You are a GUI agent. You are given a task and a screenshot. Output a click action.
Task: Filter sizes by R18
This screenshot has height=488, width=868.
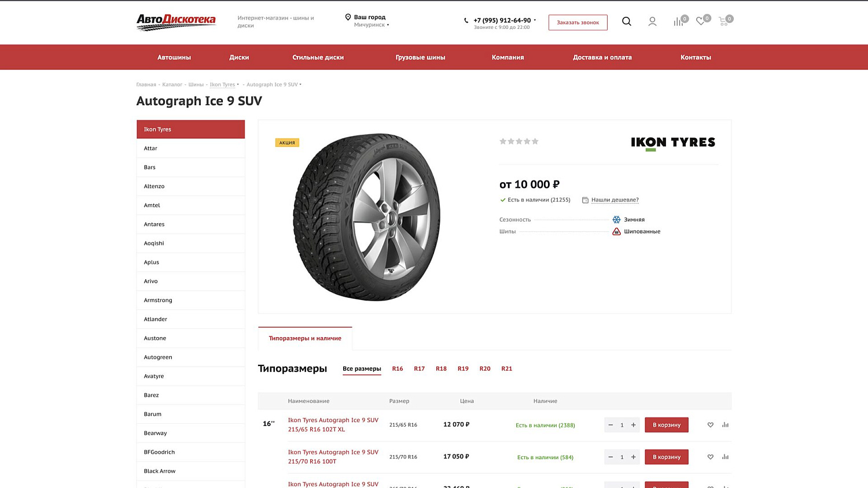click(x=441, y=369)
